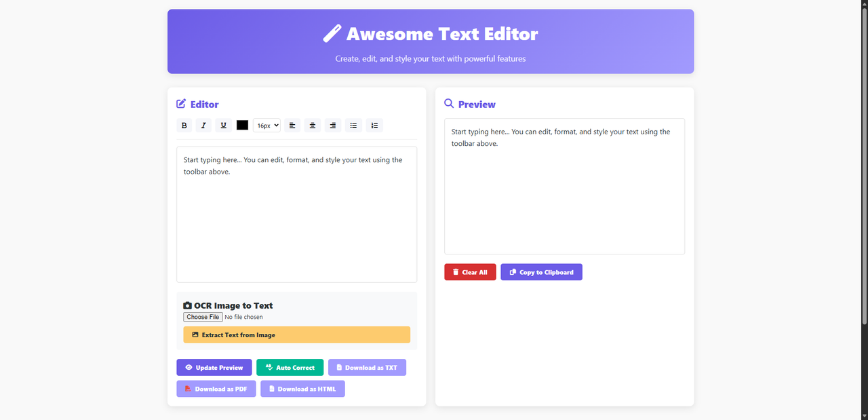The width and height of the screenshot is (868, 420).
Task: Click the Choose File button
Action: [x=203, y=317]
